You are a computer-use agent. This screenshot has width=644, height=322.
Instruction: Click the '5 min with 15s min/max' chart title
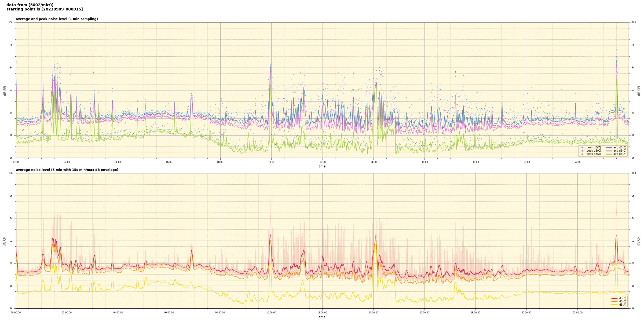[x=67, y=170]
